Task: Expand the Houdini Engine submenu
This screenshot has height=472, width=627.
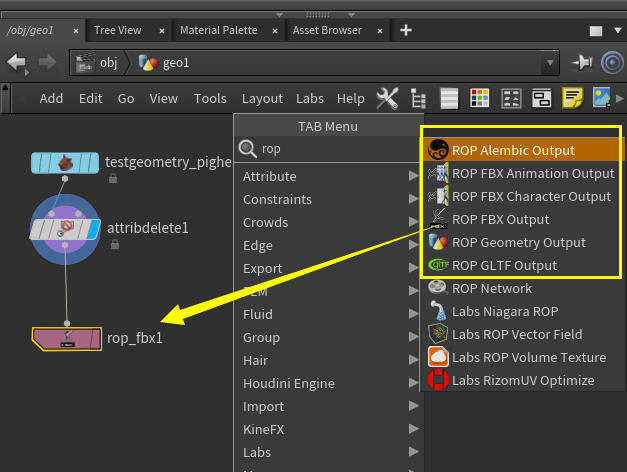Action: click(x=330, y=384)
